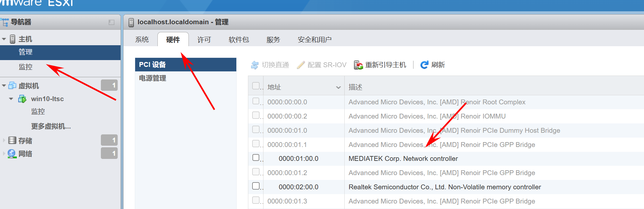The width and height of the screenshot is (644, 209).
Task: Open more virtual machines (更多虚拟机...) link
Action: tap(51, 126)
